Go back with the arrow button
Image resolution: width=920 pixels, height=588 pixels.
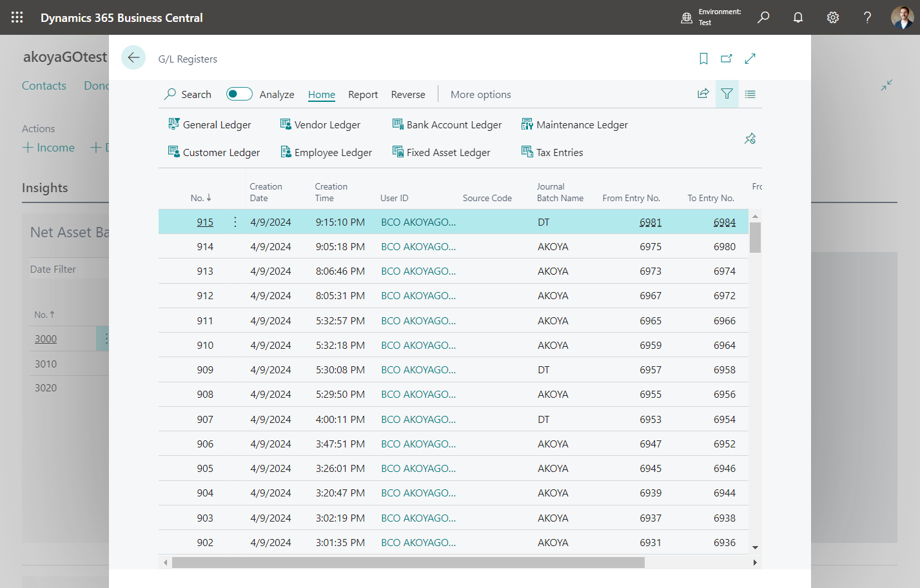click(x=133, y=57)
